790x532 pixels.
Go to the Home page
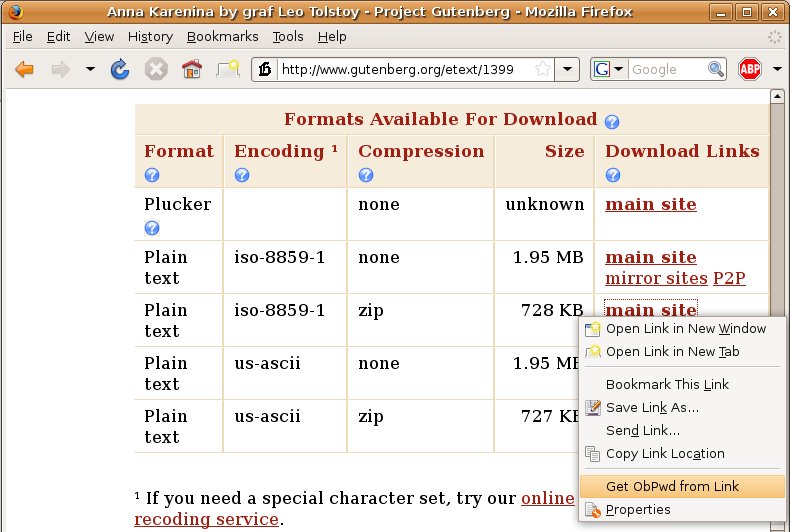pos(192,69)
